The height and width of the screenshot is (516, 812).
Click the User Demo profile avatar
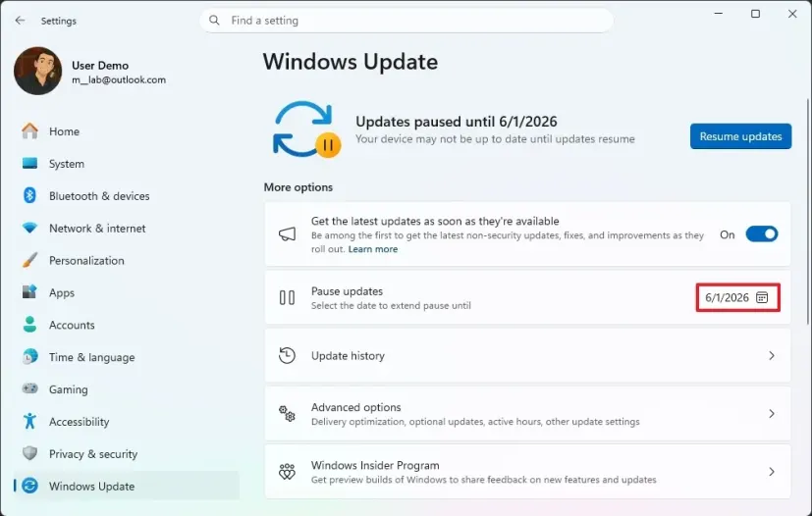[x=38, y=71]
